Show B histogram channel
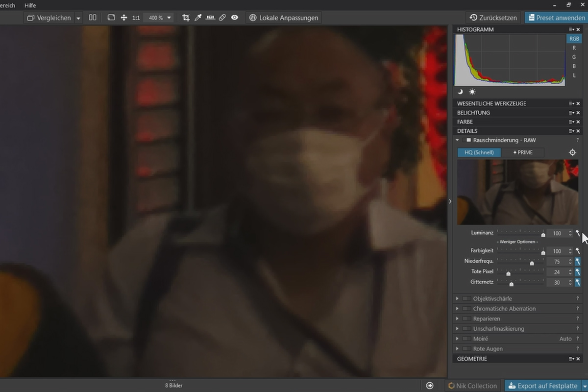This screenshot has height=392, width=588. (574, 66)
